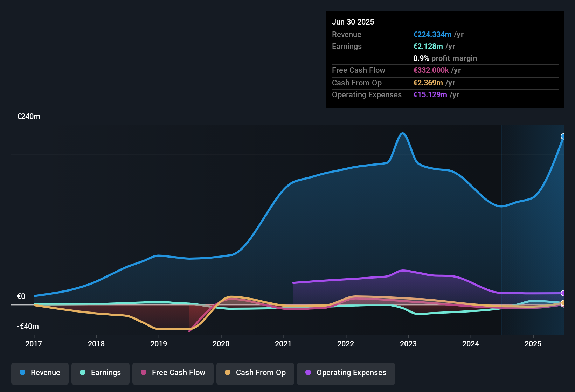Toggle Operating Expenses series visibility
Screen dimensions: 575x392
point(346,373)
